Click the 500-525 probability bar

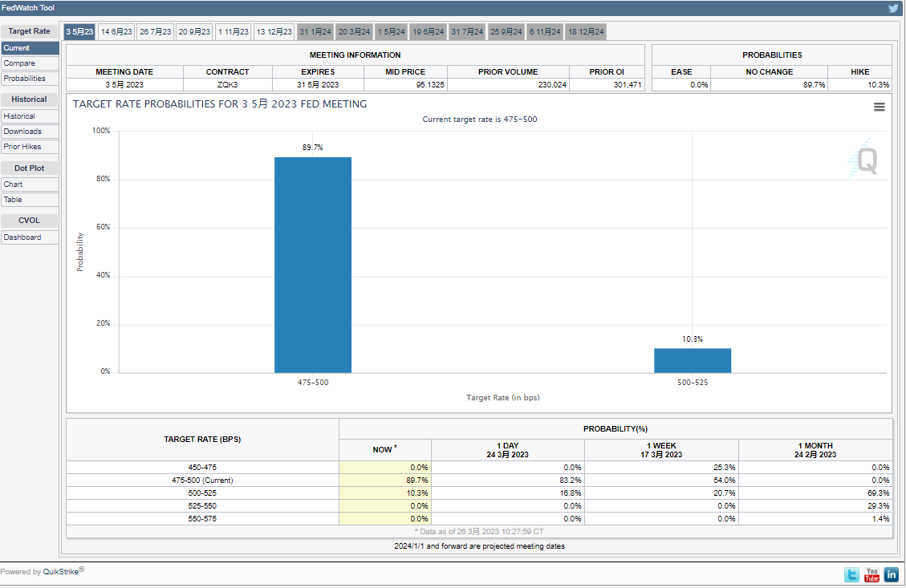coord(693,360)
